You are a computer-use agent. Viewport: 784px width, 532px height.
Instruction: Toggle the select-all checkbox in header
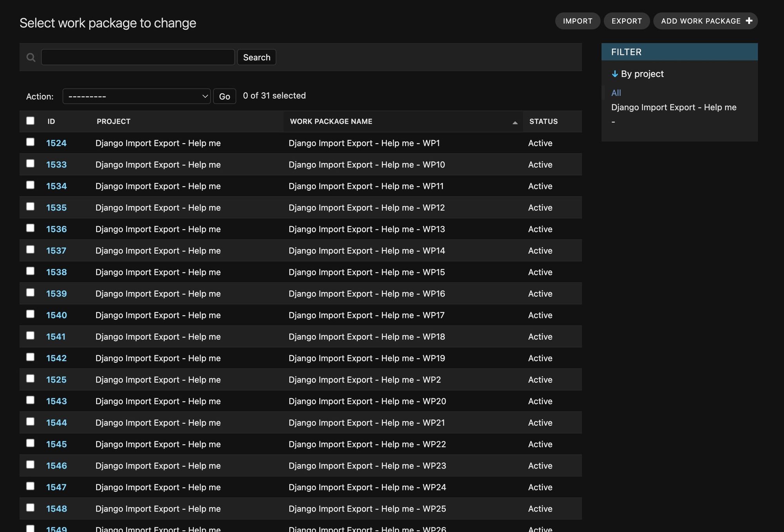coord(30,121)
